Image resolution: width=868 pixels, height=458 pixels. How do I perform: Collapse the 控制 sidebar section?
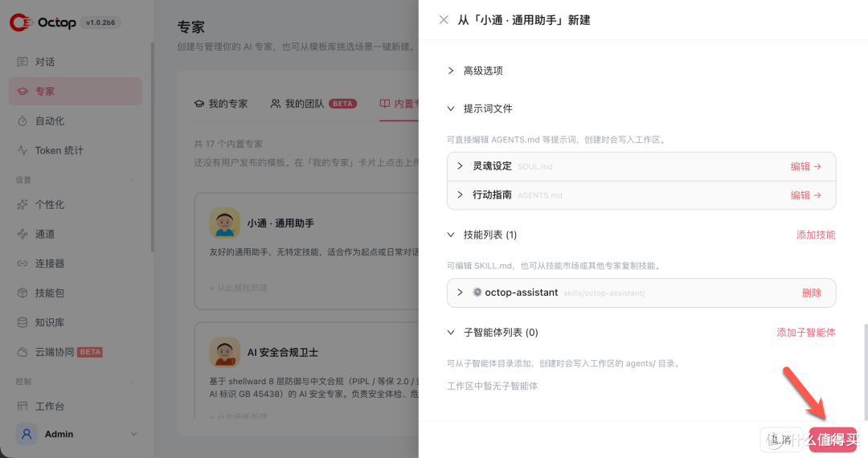131,382
